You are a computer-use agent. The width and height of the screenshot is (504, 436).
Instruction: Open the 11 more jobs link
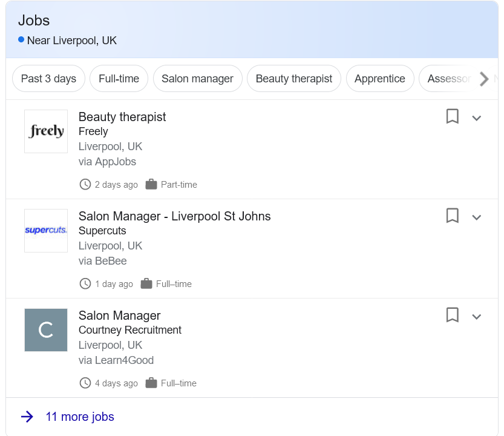80,417
